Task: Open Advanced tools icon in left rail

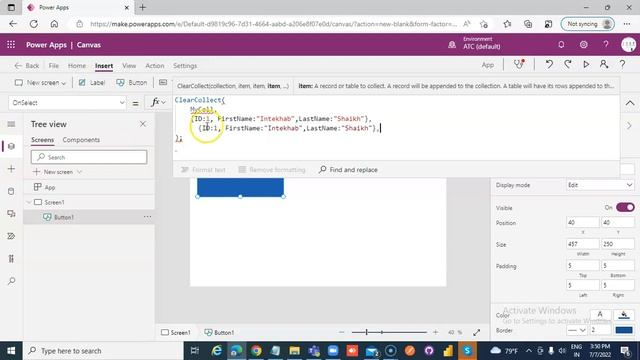Action: click(11, 258)
